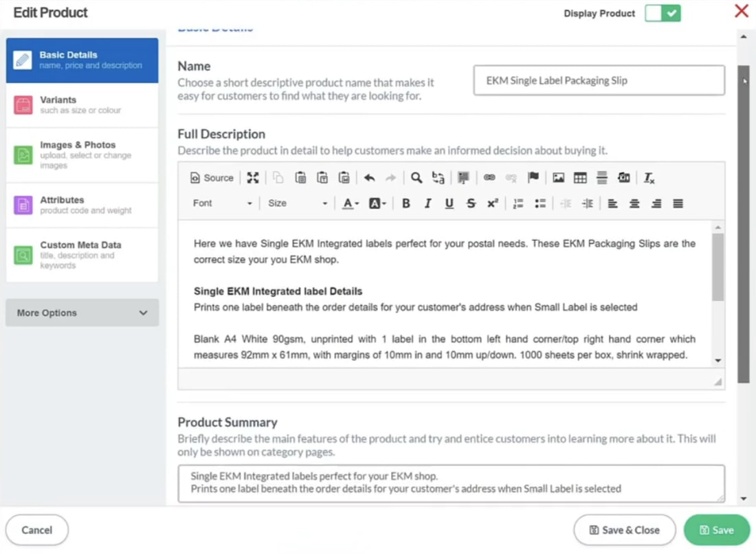Viewport: 756px width, 554px height.
Task: Align text right
Action: pyautogui.click(x=656, y=203)
